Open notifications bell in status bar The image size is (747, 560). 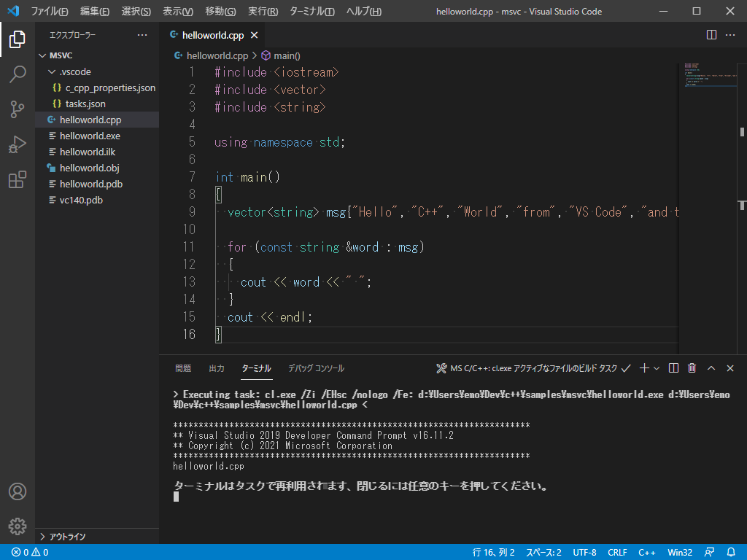coord(731,553)
